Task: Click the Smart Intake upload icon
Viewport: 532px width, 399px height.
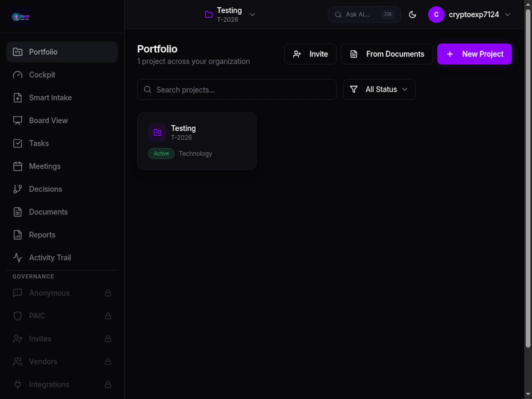Action: pos(18,98)
